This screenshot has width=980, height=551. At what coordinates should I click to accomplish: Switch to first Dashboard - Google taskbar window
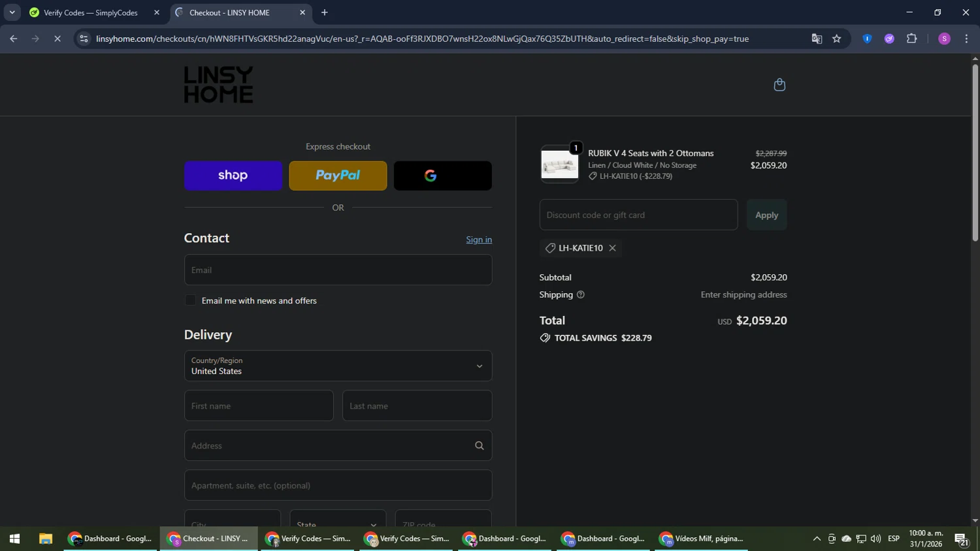coord(110,539)
